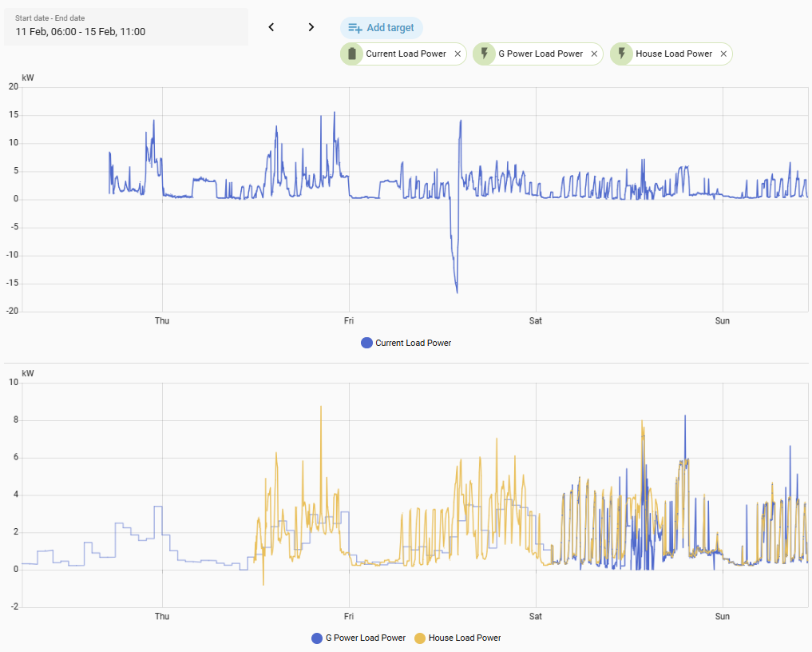
Task: Remove Current Load Power chip
Action: coord(457,54)
